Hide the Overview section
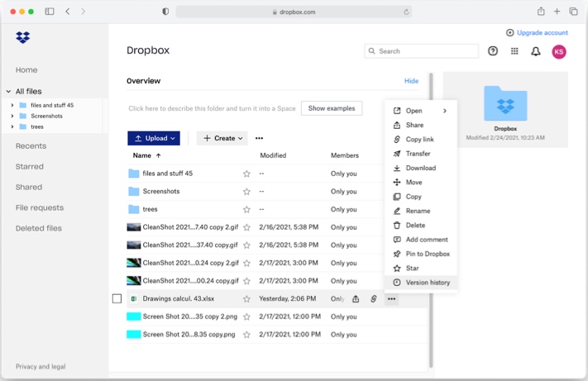This screenshot has width=588, height=381. [x=411, y=81]
